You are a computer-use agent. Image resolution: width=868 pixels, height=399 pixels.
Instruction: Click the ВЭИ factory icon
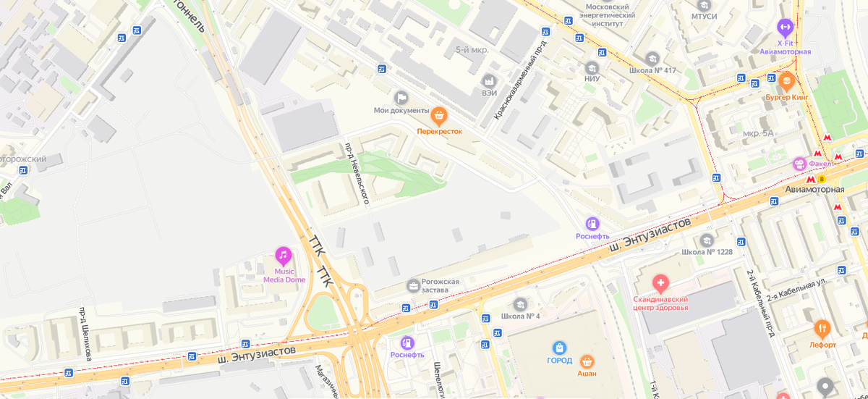(x=490, y=80)
